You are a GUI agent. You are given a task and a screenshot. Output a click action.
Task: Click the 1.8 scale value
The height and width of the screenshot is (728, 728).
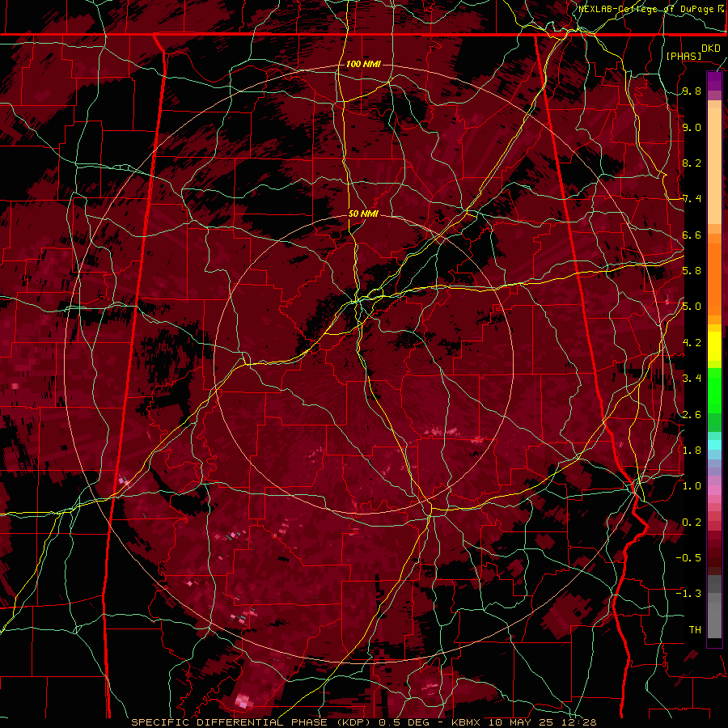tap(692, 451)
